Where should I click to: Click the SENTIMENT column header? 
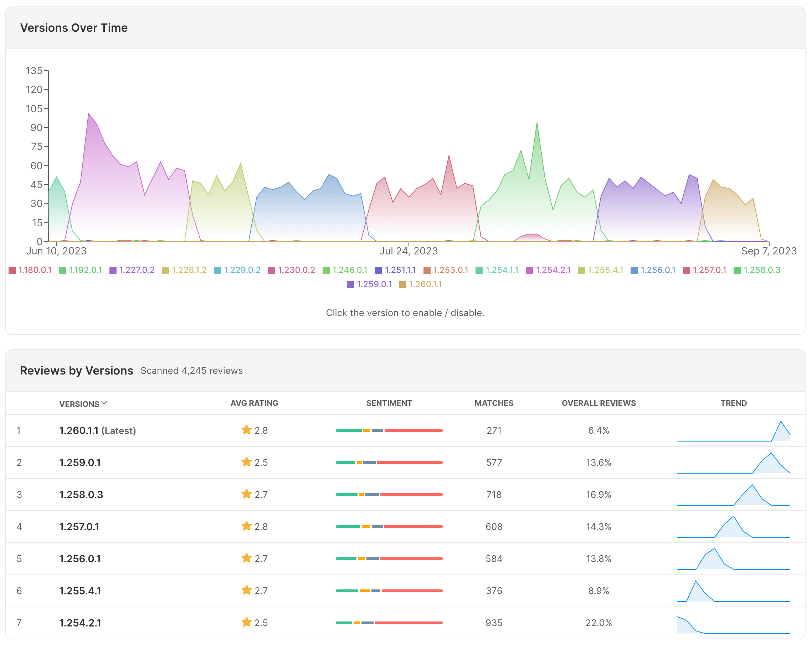389,403
